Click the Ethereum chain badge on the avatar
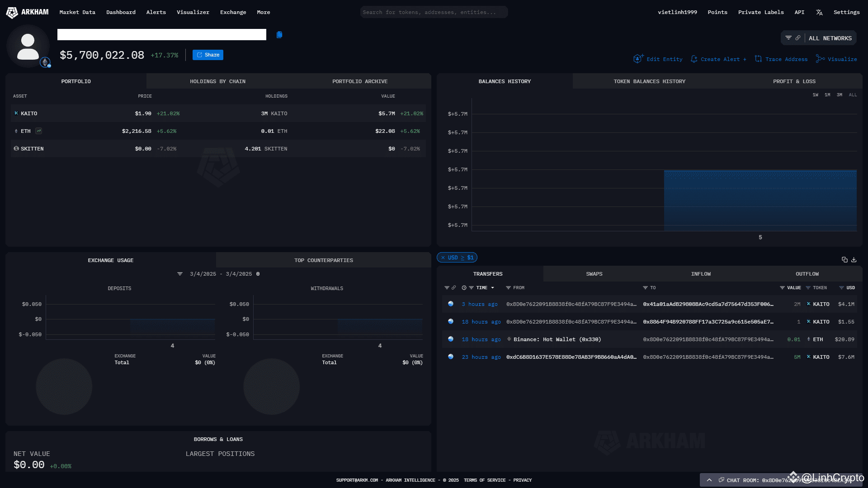Screen dimensions: 868x488 tap(45, 62)
